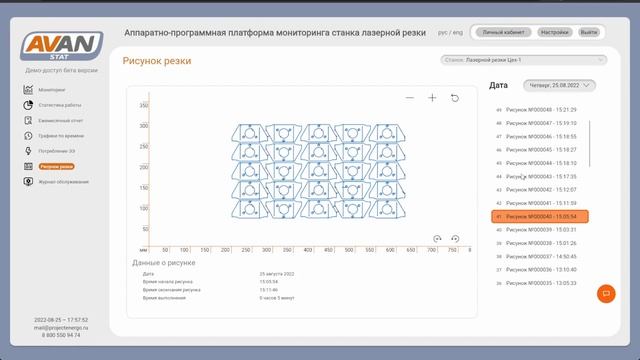Click Настройки button in header
The width and height of the screenshot is (640, 360).
555,32
